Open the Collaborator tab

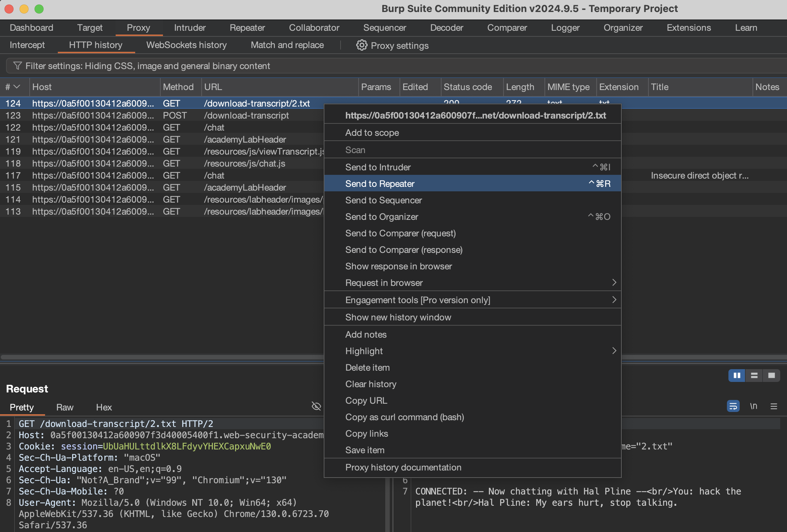314,28
